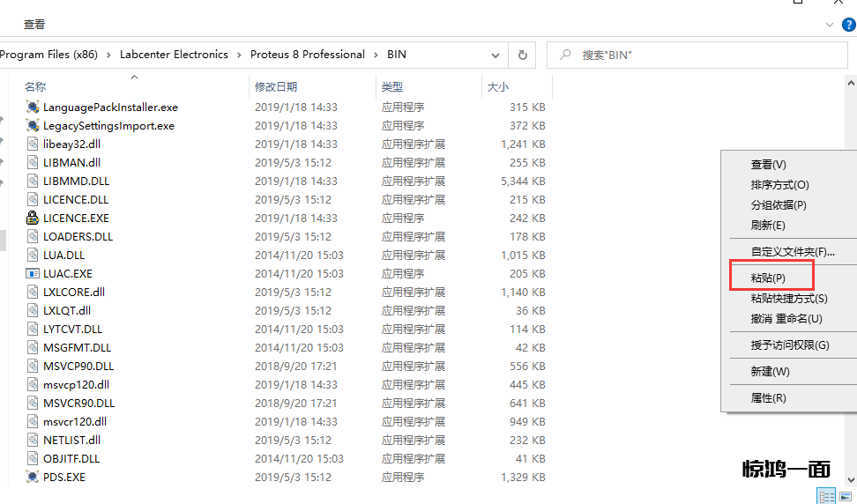Open Help with the blue question icon
This screenshot has height=504, width=857.
pyautogui.click(x=848, y=25)
